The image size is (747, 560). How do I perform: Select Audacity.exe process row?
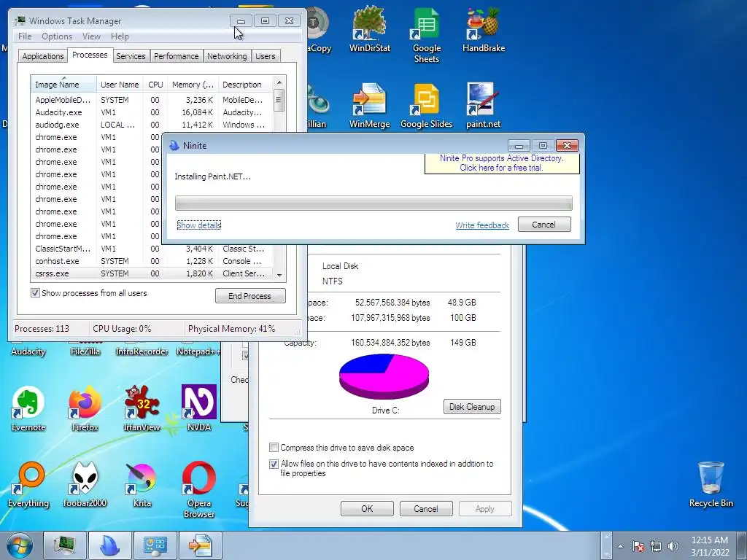[152, 112]
